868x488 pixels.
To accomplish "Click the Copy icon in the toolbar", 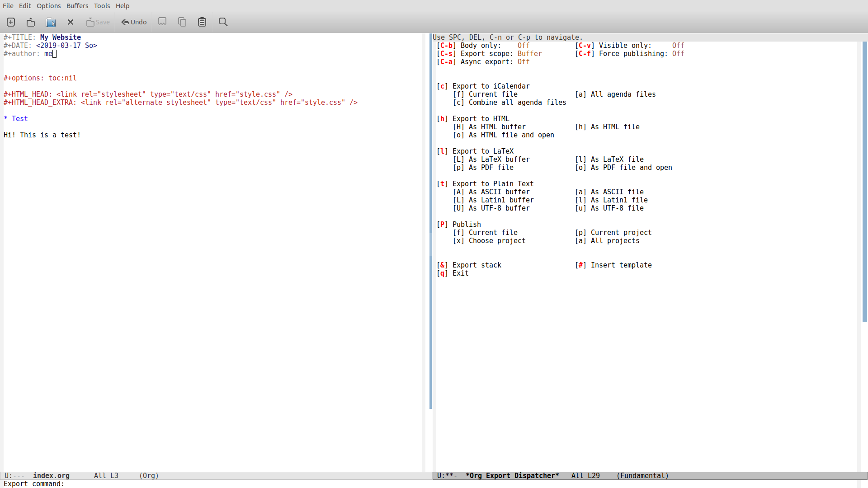I will pyautogui.click(x=182, y=22).
